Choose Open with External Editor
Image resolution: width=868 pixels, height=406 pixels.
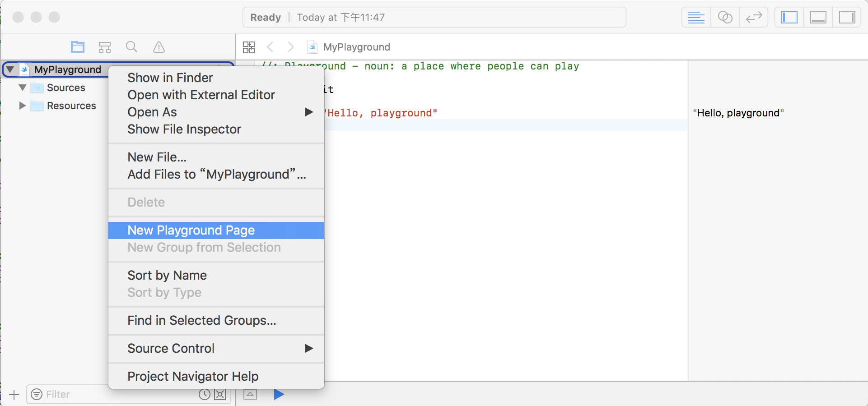[216, 95]
